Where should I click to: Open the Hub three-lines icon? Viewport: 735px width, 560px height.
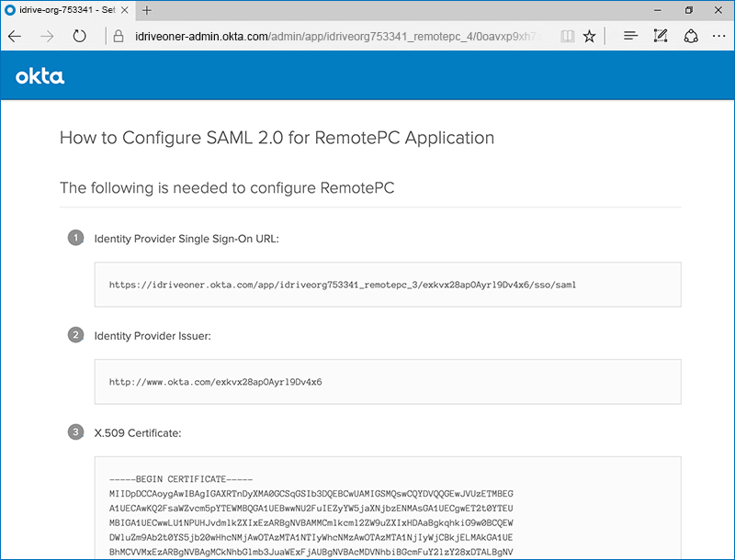(630, 37)
